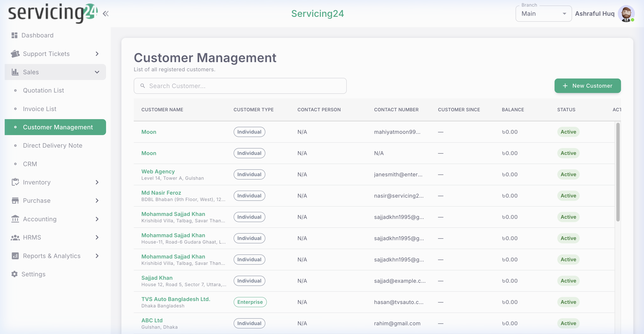This screenshot has width=644, height=334.
Task: Open Settings menu item
Action: pyautogui.click(x=55, y=274)
